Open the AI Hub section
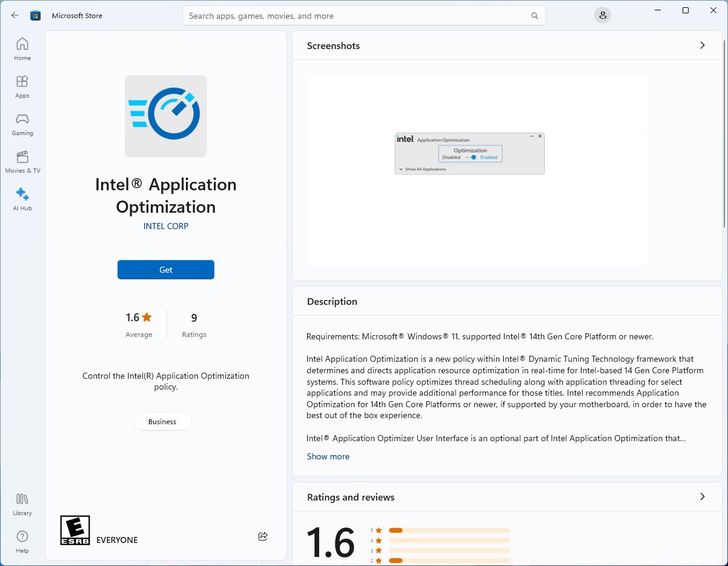728x566 pixels. tap(22, 199)
